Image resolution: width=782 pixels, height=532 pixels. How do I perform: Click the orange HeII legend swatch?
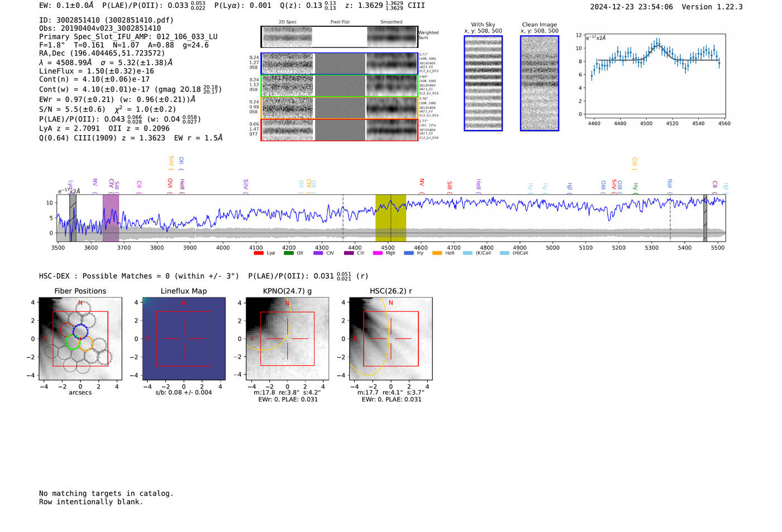coord(437,253)
